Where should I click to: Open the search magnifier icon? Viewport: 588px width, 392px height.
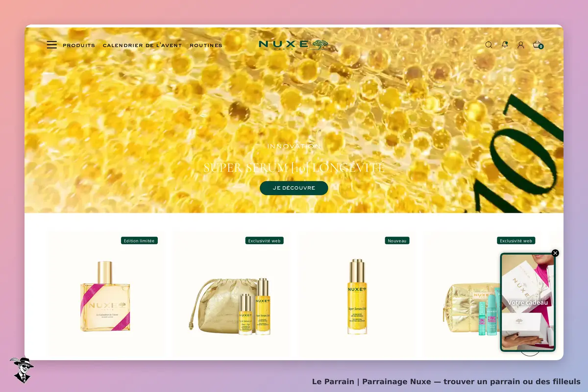(489, 45)
